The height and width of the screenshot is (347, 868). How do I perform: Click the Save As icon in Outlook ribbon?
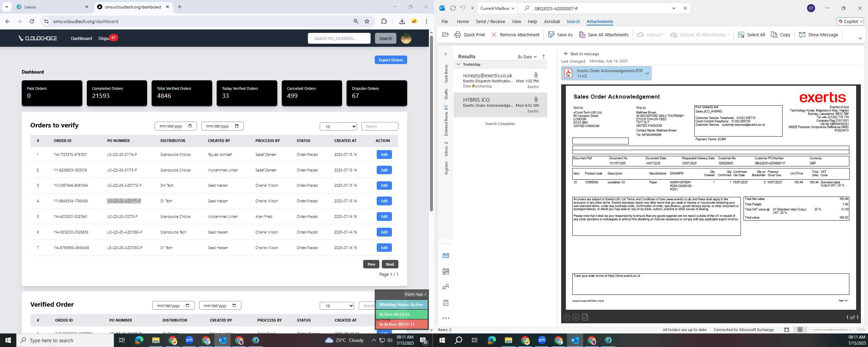552,35
